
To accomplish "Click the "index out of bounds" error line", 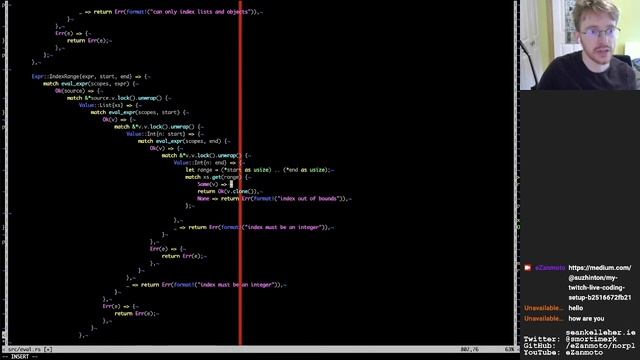I will [x=274, y=199].
